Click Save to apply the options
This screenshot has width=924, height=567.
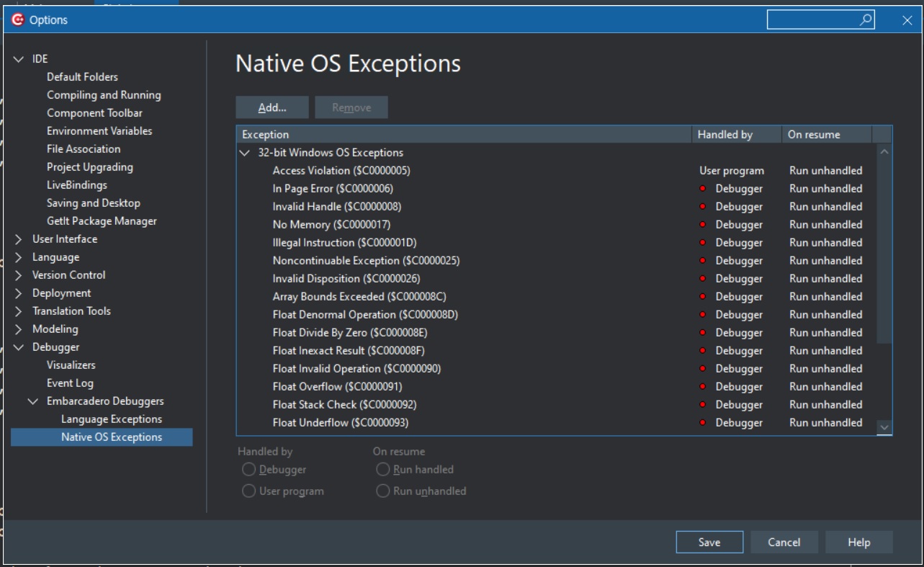click(x=709, y=543)
